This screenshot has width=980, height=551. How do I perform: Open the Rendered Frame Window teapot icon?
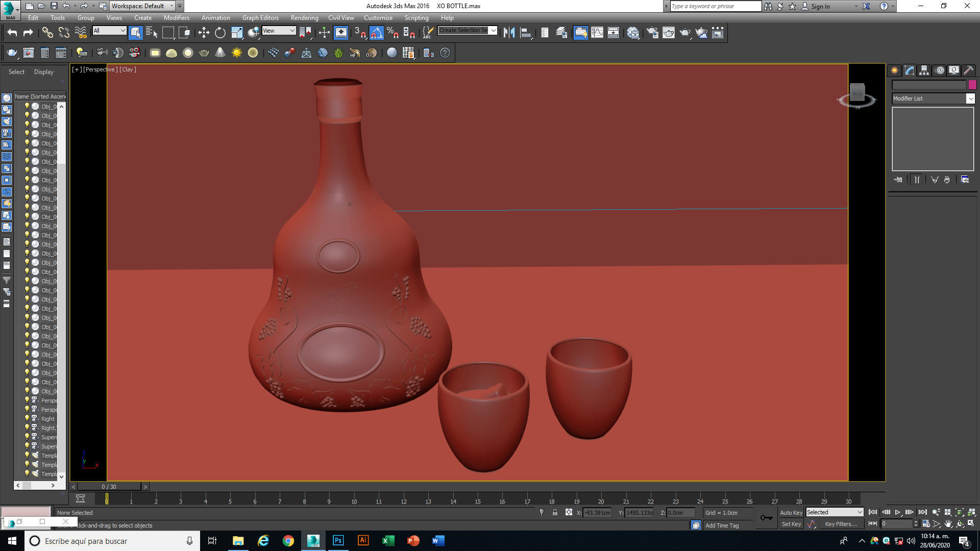pyautogui.click(x=669, y=33)
